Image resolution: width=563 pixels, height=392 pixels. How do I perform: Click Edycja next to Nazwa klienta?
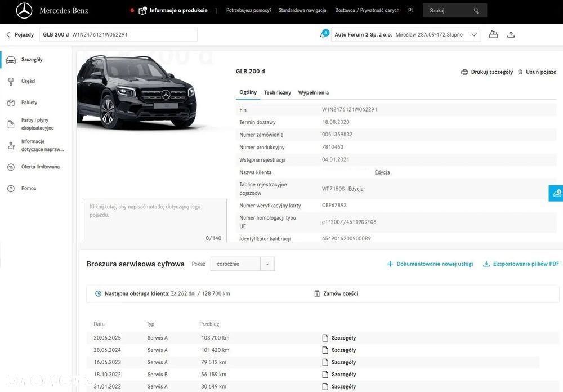(382, 172)
